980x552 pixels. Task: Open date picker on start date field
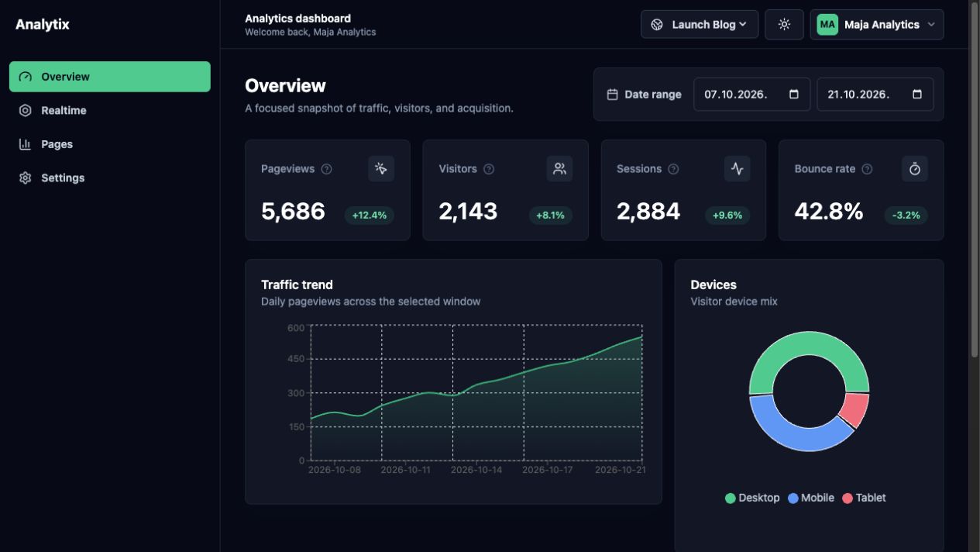click(794, 95)
